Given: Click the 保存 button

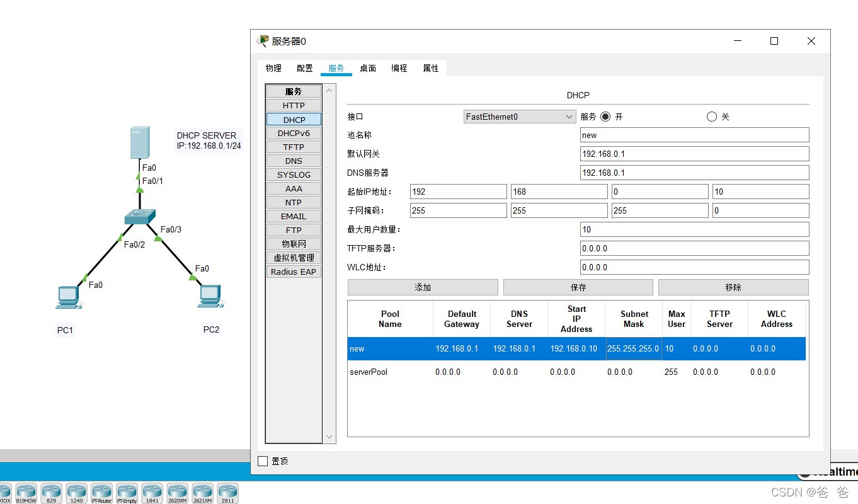Looking at the screenshot, I should 578,287.
